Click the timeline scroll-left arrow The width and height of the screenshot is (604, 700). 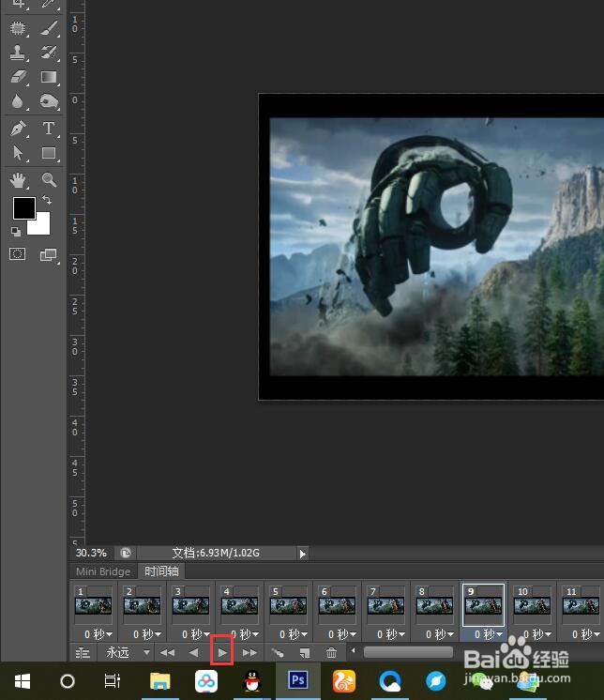(353, 651)
